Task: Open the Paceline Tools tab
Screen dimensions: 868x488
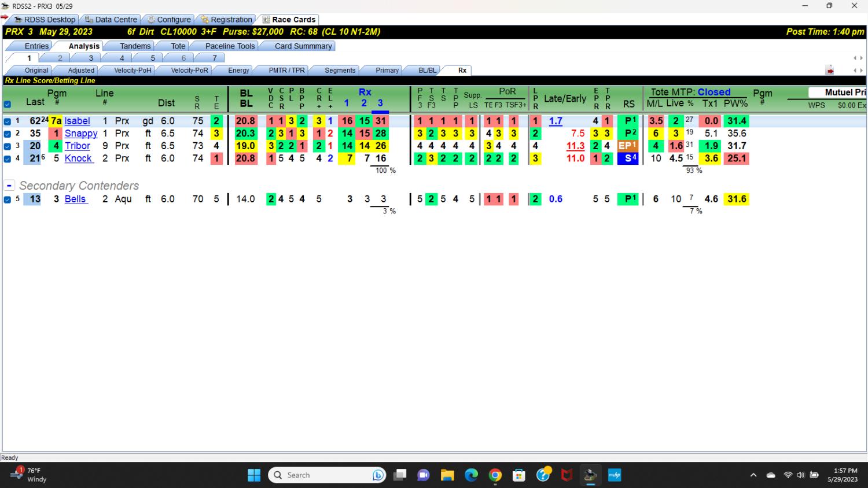Action: 230,46
